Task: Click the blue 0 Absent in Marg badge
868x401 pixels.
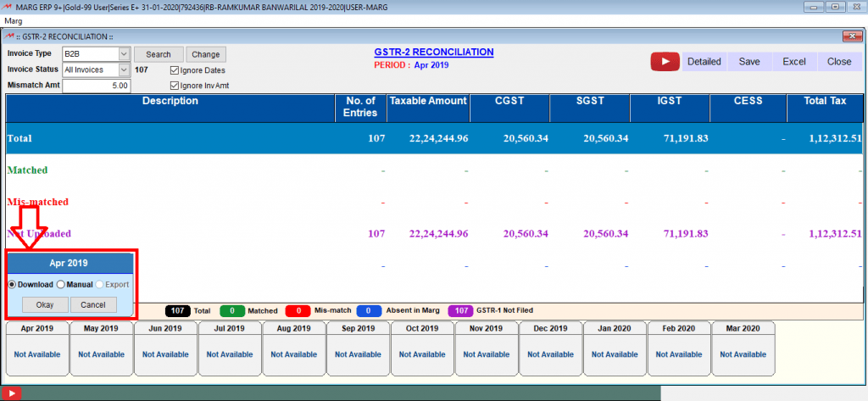Action: pos(370,311)
